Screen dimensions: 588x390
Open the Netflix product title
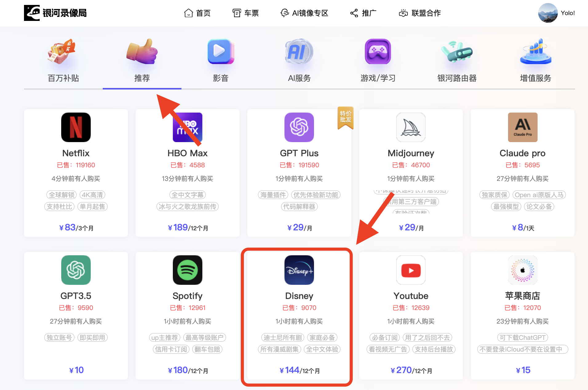(x=76, y=153)
